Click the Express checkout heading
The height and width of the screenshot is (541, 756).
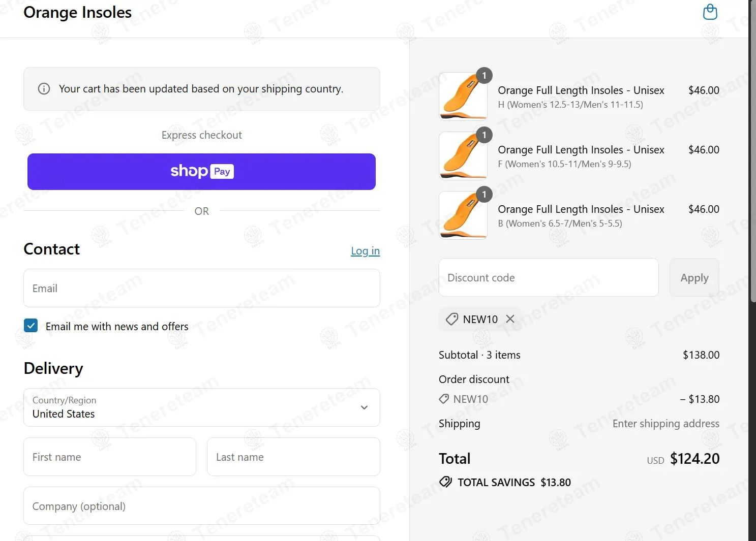pyautogui.click(x=202, y=135)
